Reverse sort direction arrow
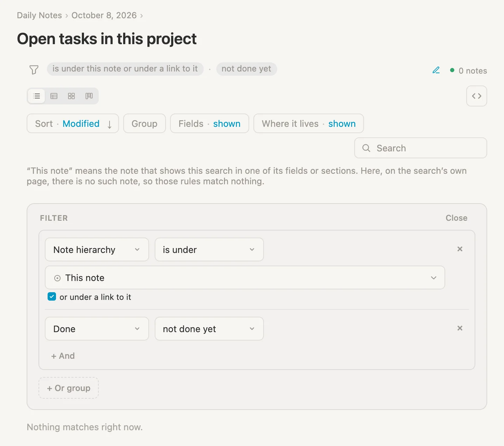This screenshot has width=504, height=446. (x=110, y=124)
